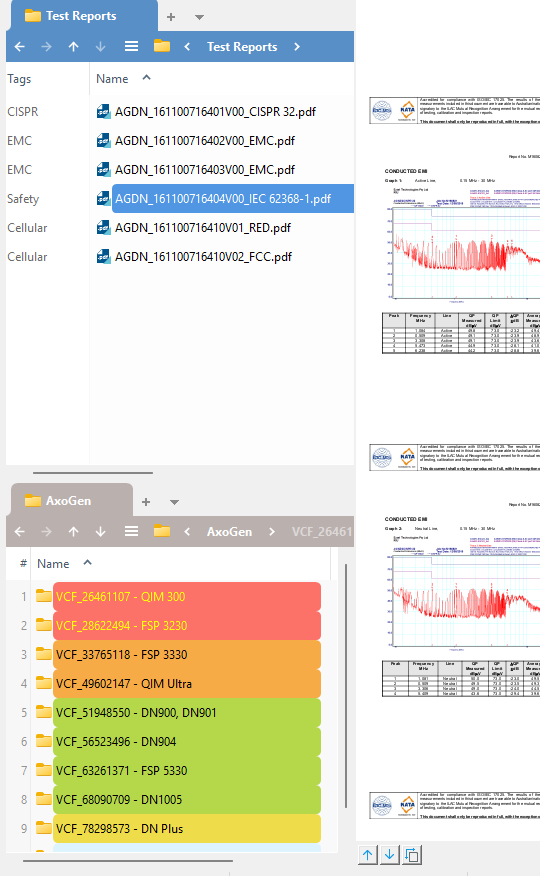The height and width of the screenshot is (876, 540).
Task: Go to previous page in PDF preview
Action: [x=367, y=855]
